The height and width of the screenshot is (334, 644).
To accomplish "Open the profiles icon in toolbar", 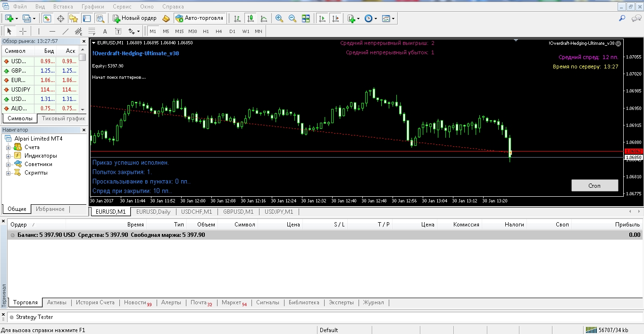I will click(x=27, y=18).
